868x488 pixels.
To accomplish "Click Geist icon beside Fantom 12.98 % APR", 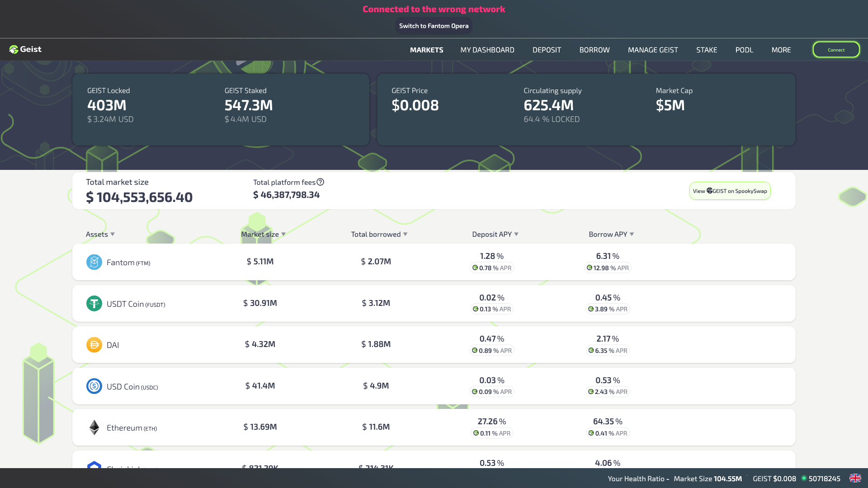I will 590,267.
